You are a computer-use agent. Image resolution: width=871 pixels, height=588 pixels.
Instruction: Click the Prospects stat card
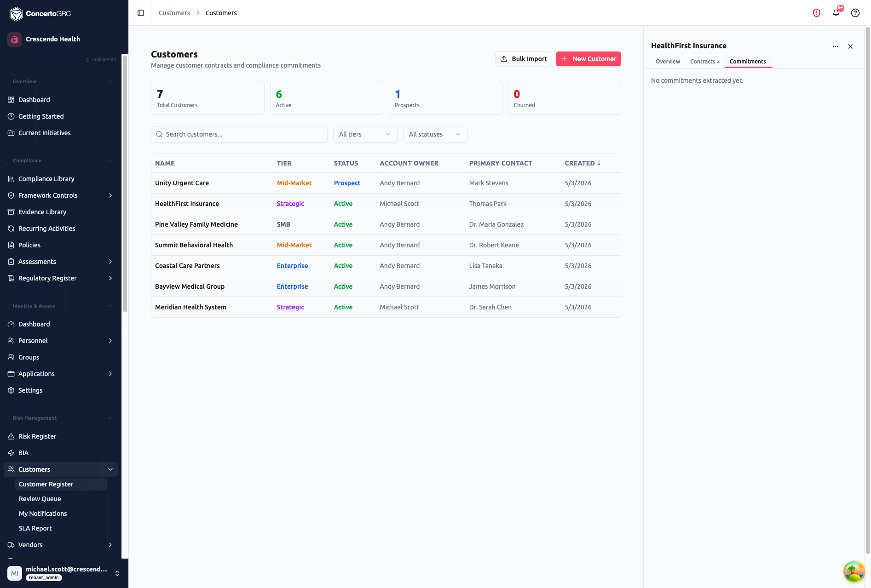pos(445,98)
